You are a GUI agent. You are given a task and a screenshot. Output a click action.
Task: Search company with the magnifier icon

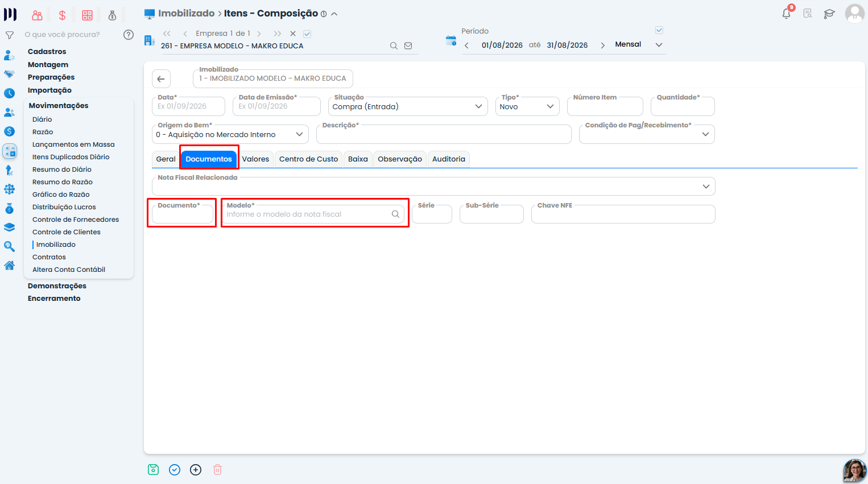coord(394,46)
